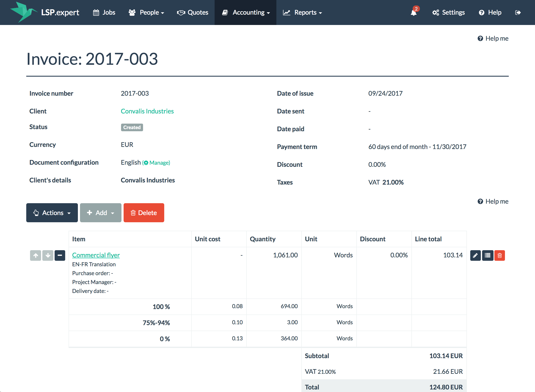Viewport: 535px width, 392px height.
Task: Expand the Reports menu
Action: tap(302, 12)
